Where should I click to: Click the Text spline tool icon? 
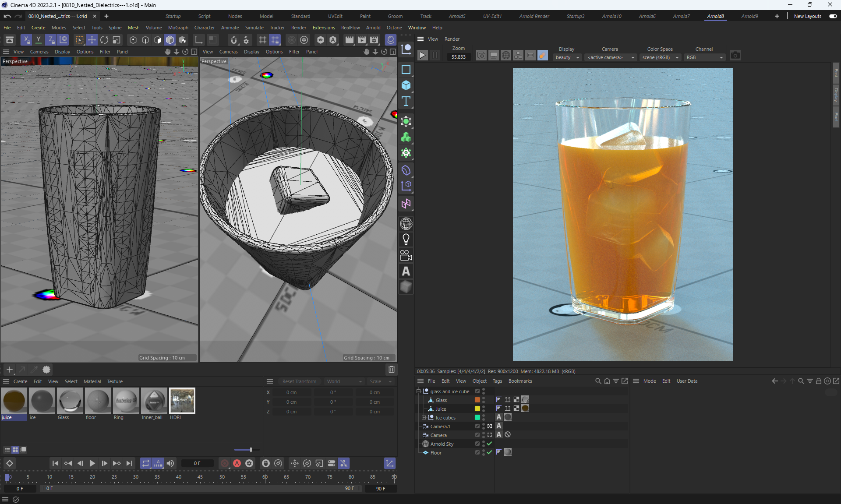tap(406, 102)
